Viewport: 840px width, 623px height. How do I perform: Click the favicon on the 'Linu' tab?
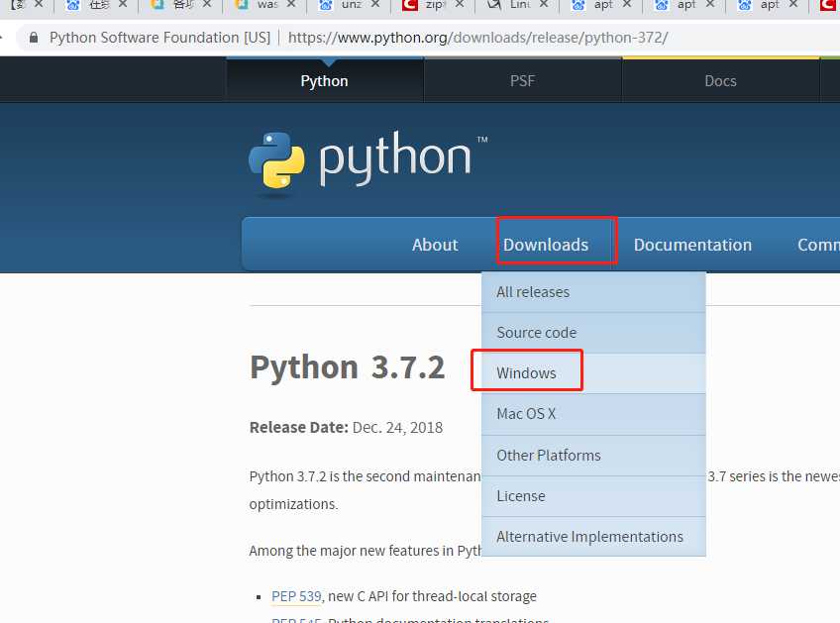(x=494, y=5)
